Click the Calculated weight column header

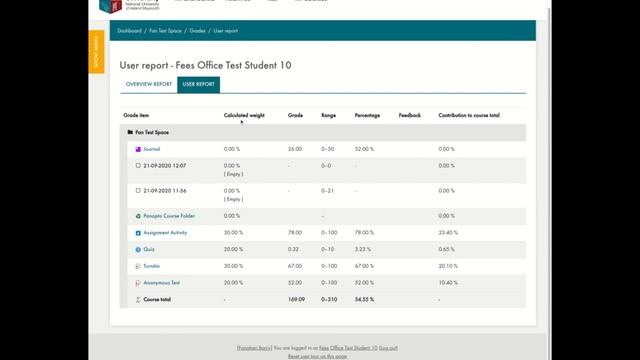(x=244, y=116)
